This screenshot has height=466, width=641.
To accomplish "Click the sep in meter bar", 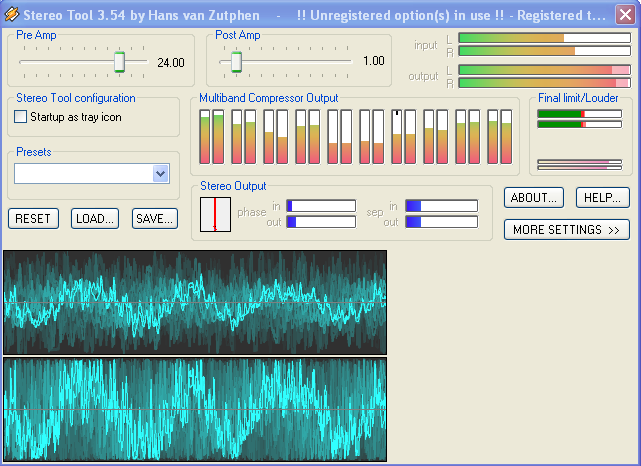I will [442, 206].
